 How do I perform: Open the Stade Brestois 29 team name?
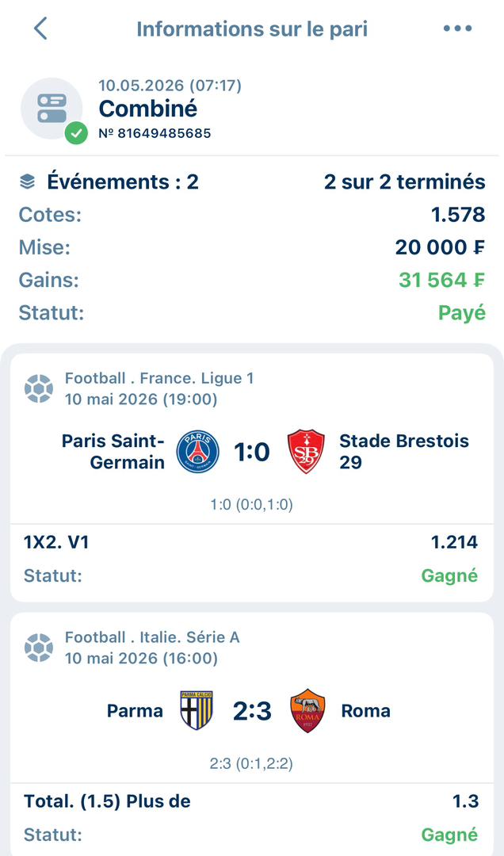[x=404, y=452]
